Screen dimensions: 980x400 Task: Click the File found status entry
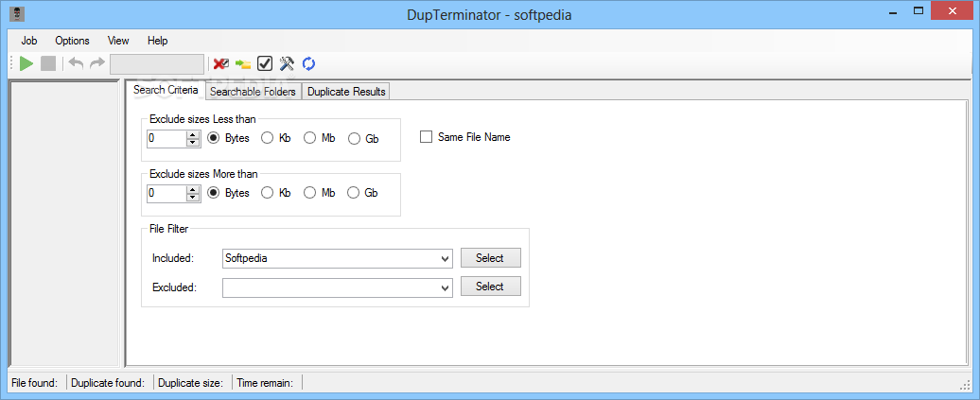pos(34,382)
